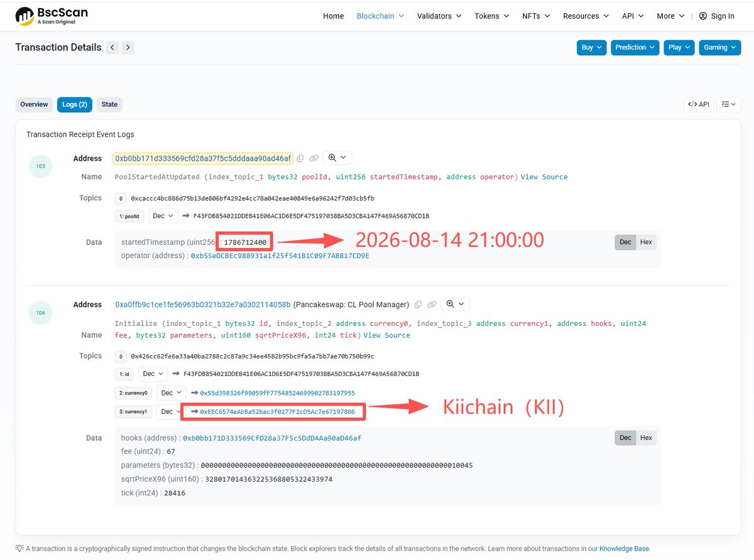The image size is (754, 560).
Task: Switch log 106 data to Dec
Action: click(625, 438)
